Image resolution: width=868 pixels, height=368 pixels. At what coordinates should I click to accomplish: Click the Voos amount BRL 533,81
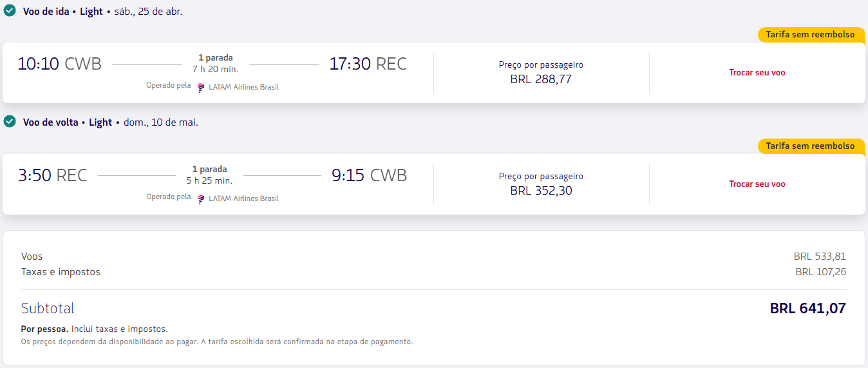(820, 257)
